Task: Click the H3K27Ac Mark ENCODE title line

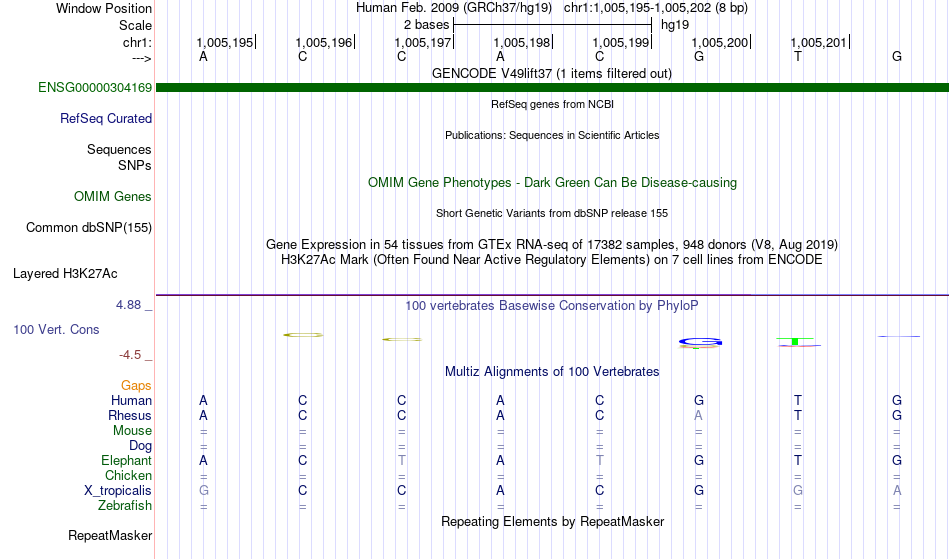Action: point(552,260)
